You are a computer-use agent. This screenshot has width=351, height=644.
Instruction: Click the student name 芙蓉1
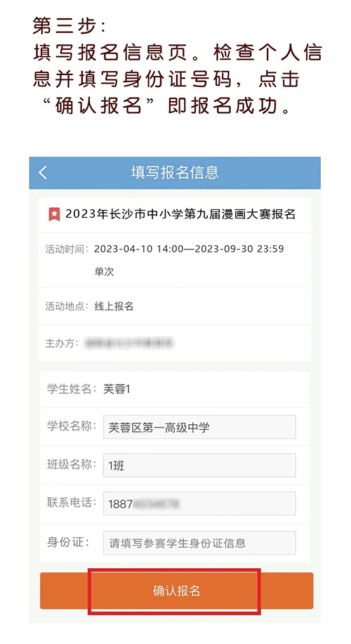(117, 389)
